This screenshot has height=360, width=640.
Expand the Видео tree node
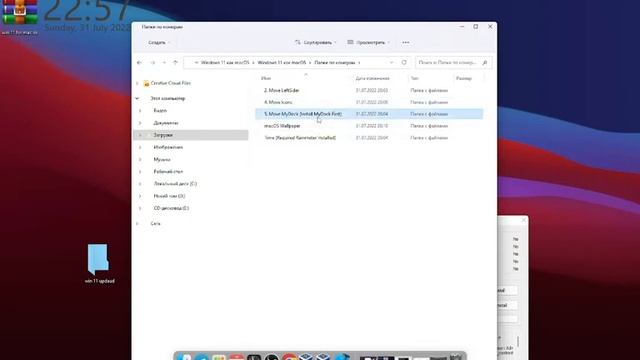[x=140, y=111]
